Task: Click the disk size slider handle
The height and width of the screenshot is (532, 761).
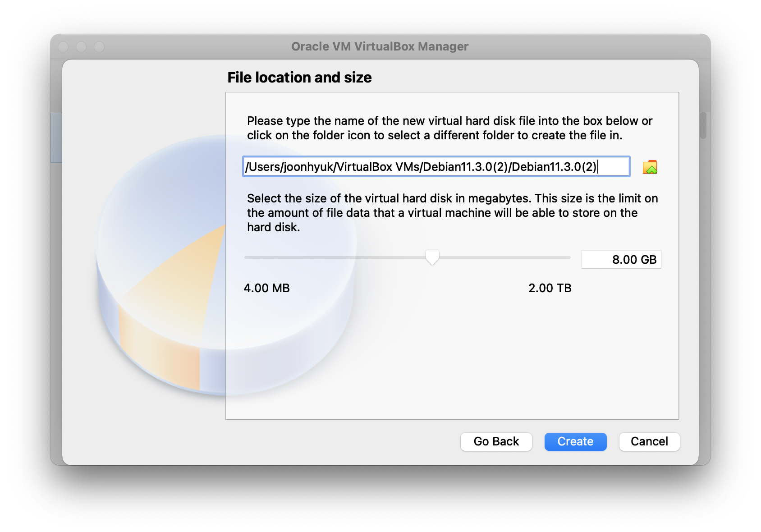Action: [432, 257]
